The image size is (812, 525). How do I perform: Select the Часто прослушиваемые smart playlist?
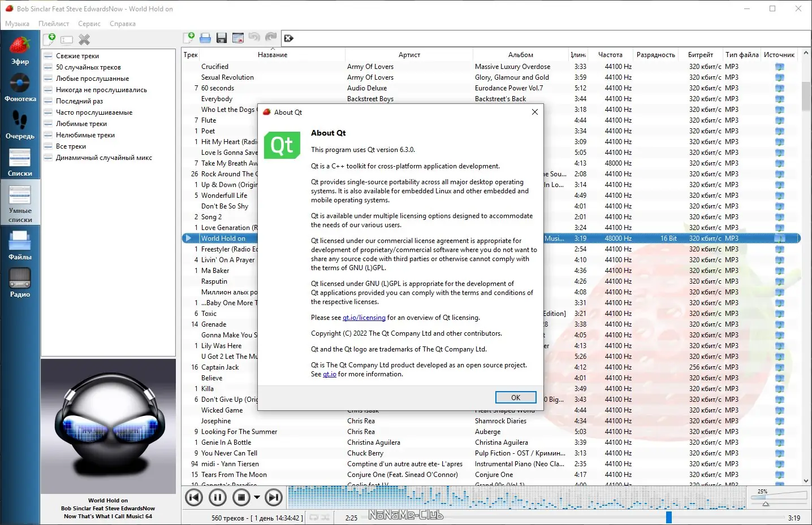(x=94, y=112)
